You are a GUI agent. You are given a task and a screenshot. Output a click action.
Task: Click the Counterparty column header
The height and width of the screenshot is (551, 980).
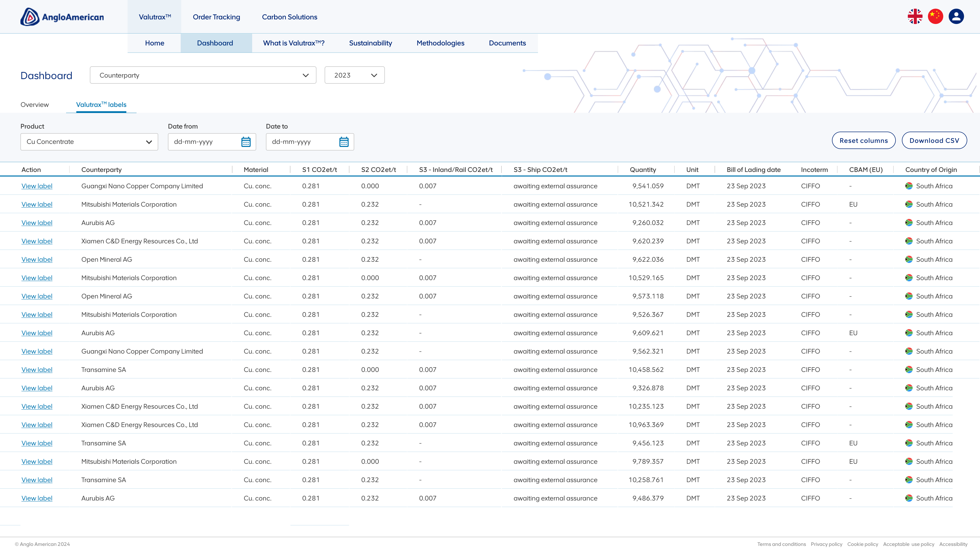pyautogui.click(x=102, y=170)
